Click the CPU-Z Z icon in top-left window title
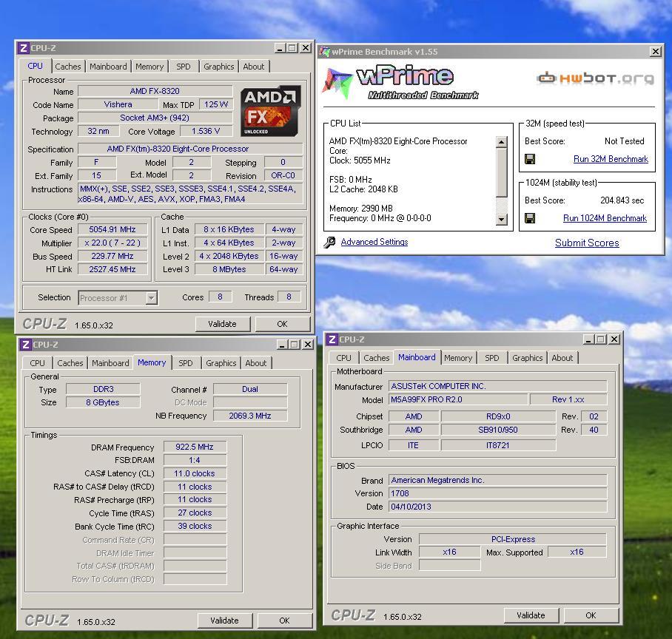 tap(23, 48)
